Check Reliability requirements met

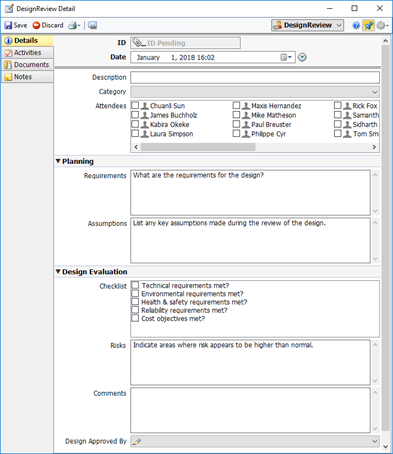(x=135, y=310)
